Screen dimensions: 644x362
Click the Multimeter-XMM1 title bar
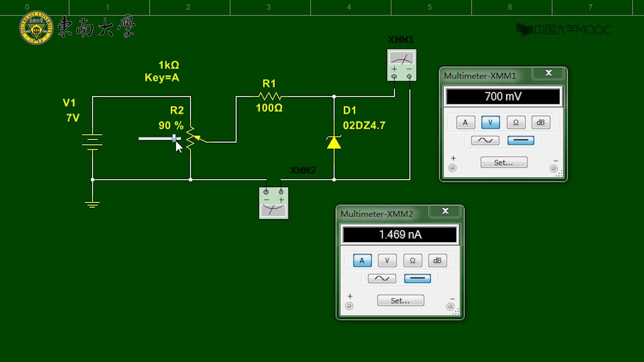click(486, 76)
